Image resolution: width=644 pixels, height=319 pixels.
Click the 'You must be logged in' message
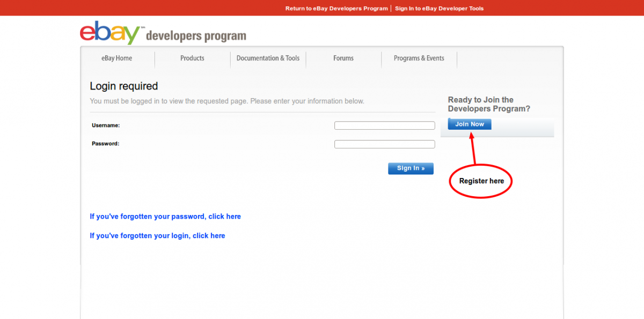227,101
